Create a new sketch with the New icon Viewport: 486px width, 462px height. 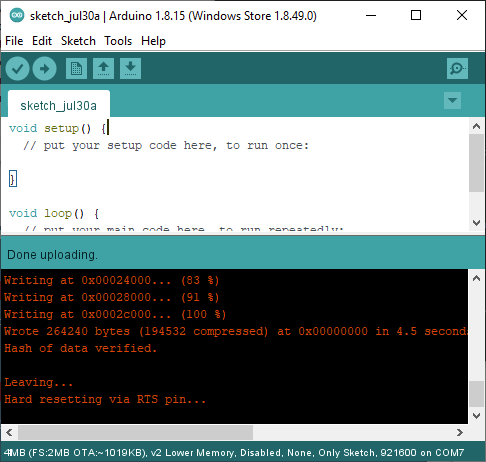point(76,69)
